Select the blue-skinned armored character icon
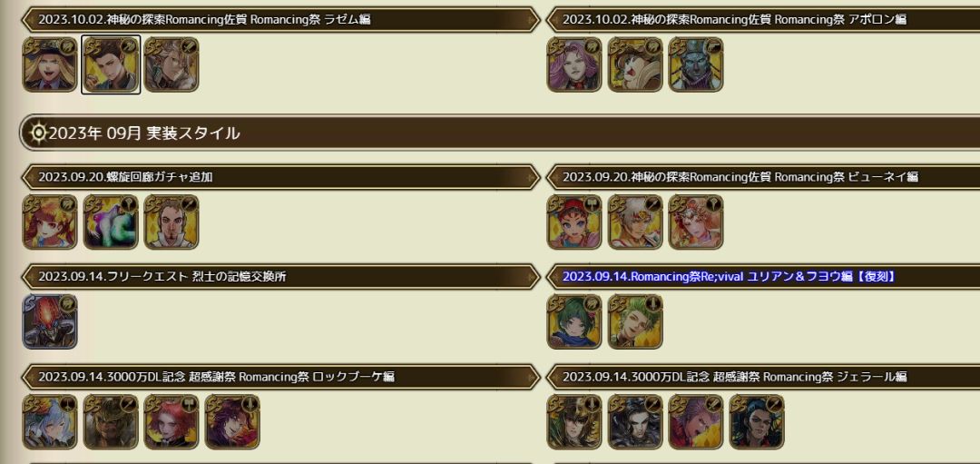Image resolution: width=980 pixels, height=464 pixels. tap(696, 64)
